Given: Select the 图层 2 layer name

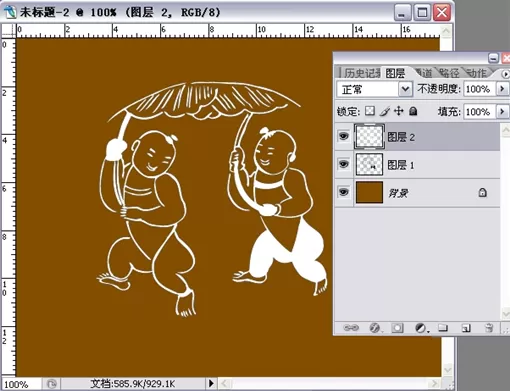Looking at the screenshot, I should [x=401, y=137].
